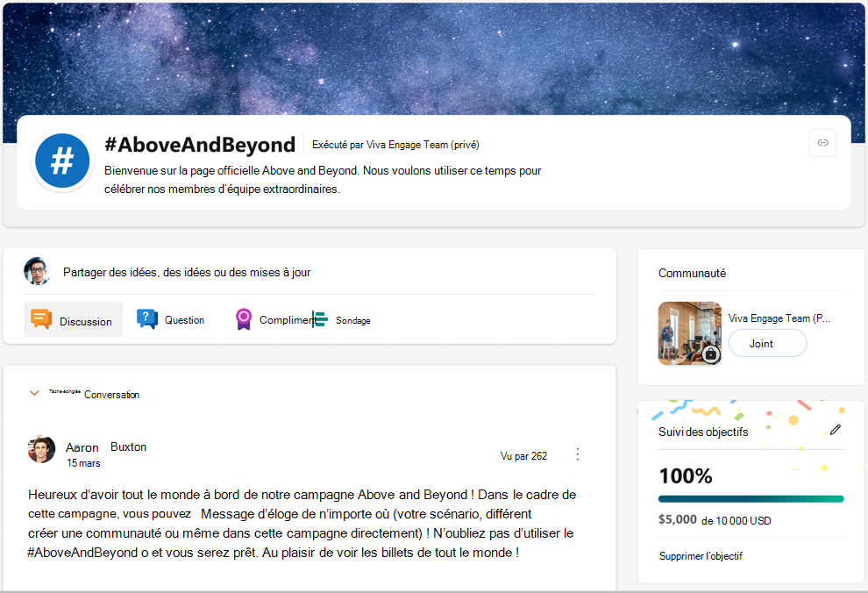Copy campaign link using the link icon
The image size is (868, 593).
coord(822,143)
